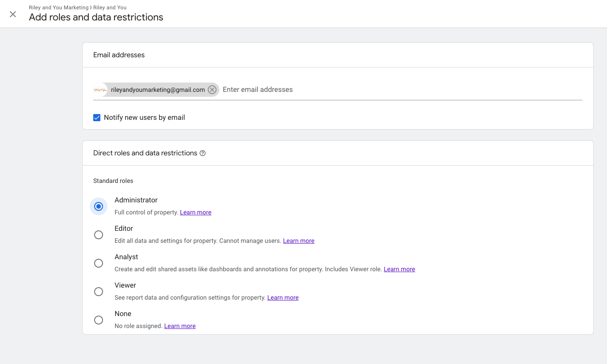Choose the Editor role radio button

[99, 235]
